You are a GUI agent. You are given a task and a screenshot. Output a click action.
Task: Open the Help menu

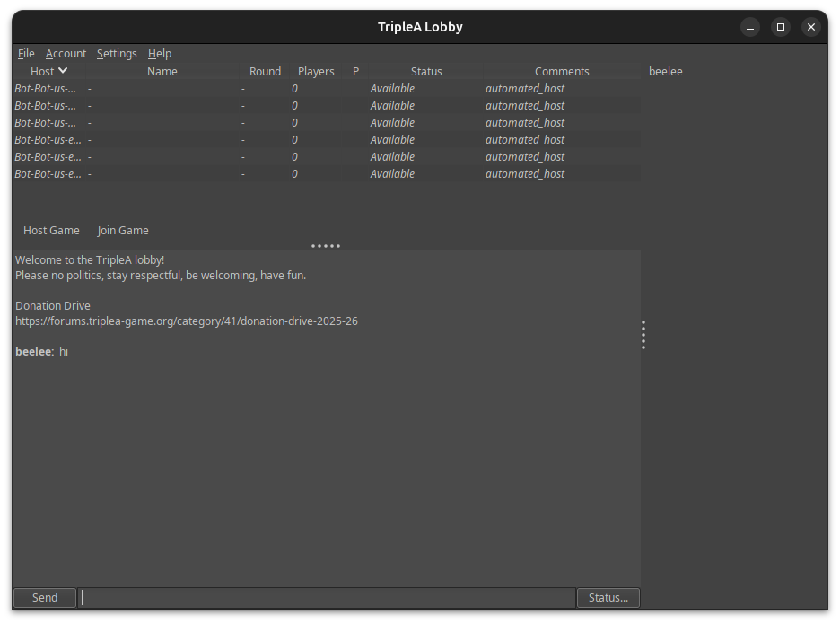[x=160, y=54]
